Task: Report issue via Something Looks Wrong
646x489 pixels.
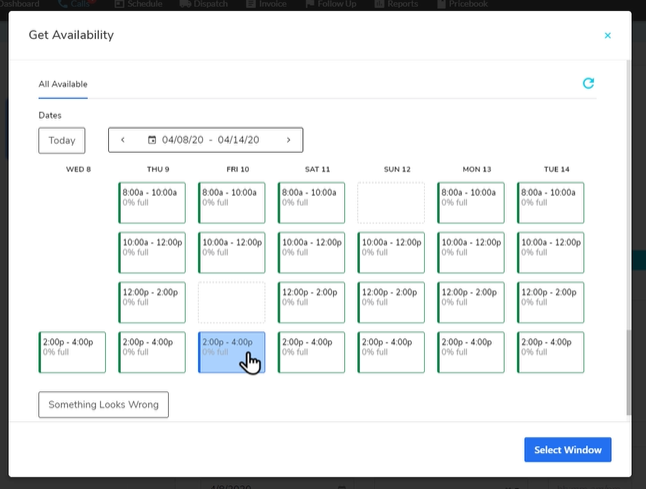Action: [x=104, y=404]
